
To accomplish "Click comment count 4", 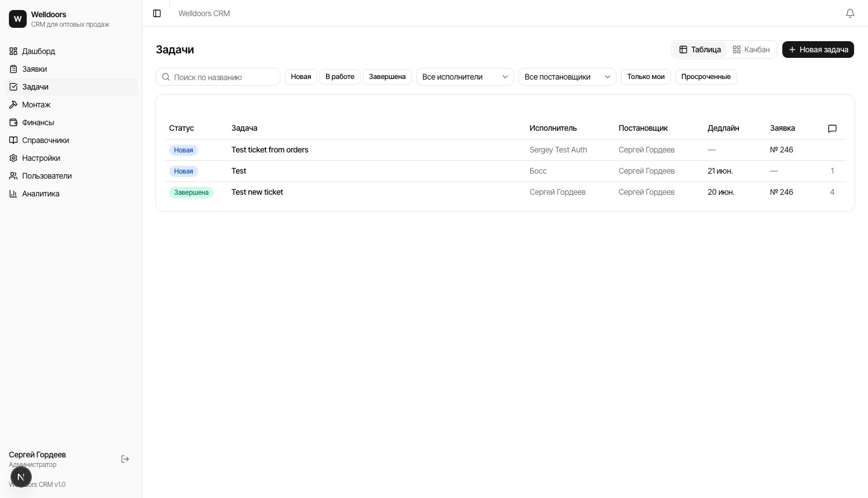I will [832, 192].
